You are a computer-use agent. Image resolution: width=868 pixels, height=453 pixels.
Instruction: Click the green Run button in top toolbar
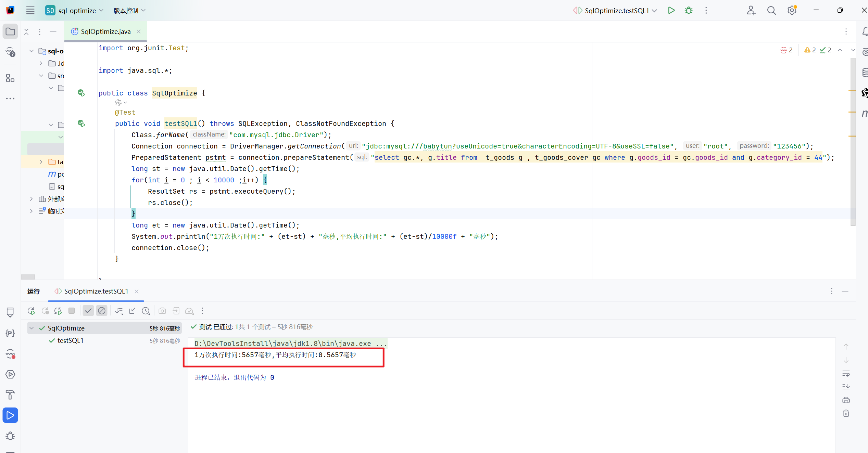pos(671,10)
